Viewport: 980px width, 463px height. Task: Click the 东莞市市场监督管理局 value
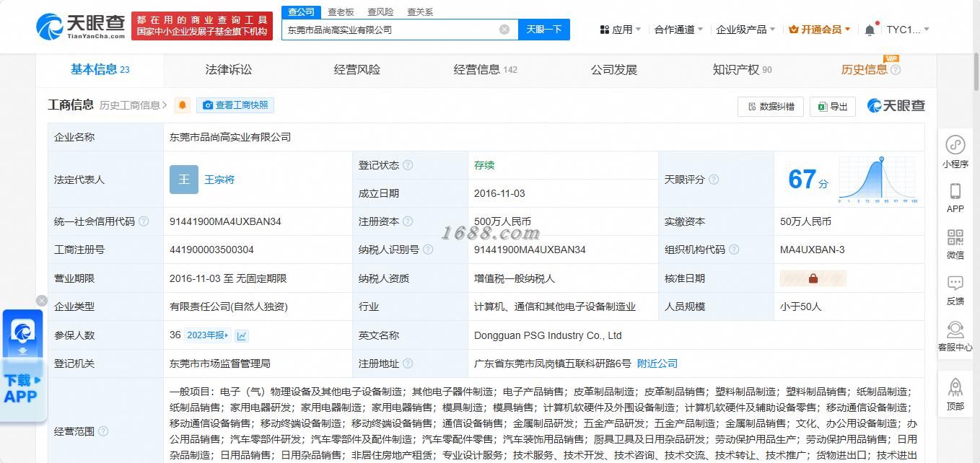(x=220, y=363)
